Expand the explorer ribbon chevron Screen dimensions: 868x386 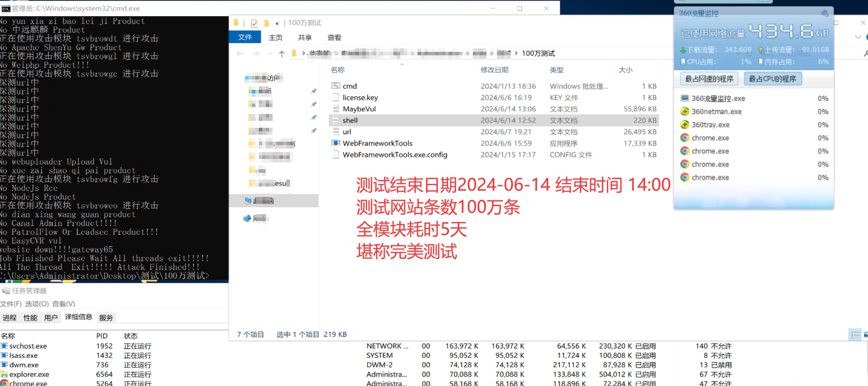(858, 37)
